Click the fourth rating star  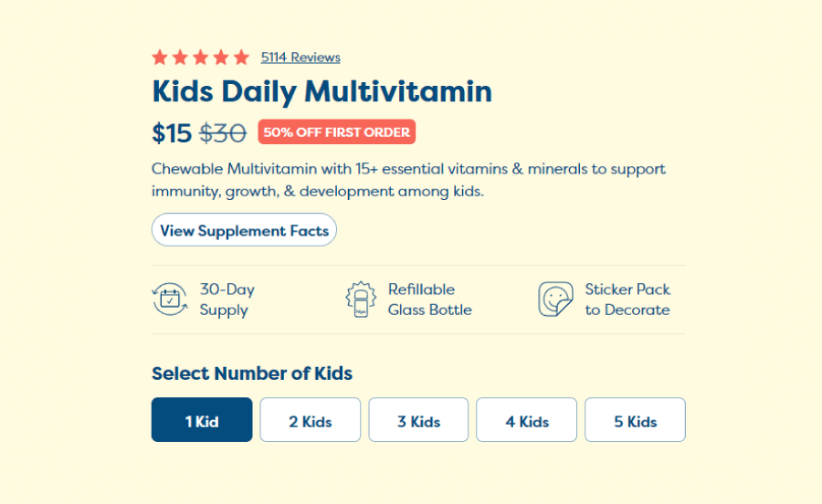coord(221,58)
